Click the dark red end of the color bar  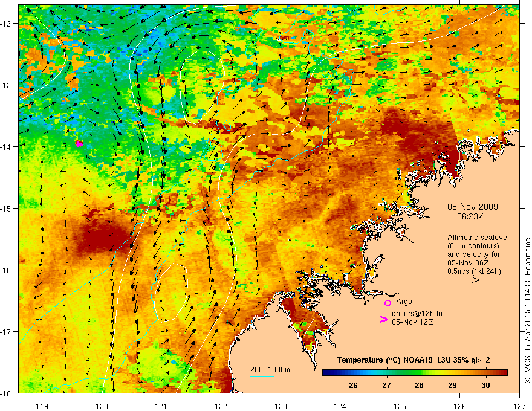(x=502, y=372)
